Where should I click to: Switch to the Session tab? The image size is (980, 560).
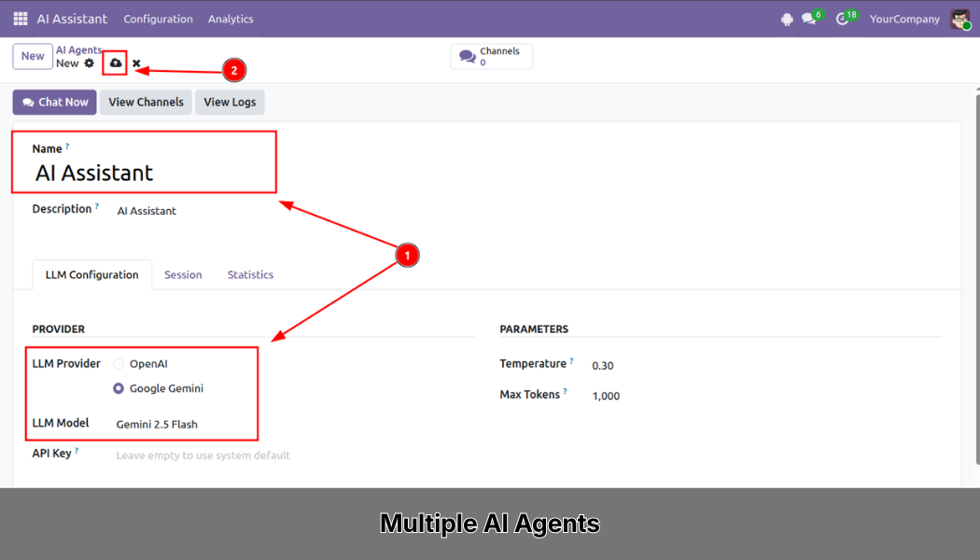(x=183, y=274)
